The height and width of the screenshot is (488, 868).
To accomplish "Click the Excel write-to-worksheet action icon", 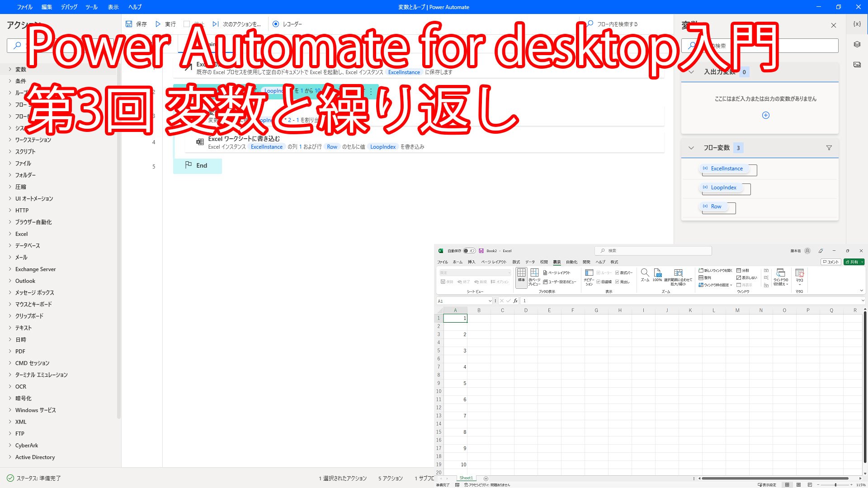I will (x=200, y=142).
